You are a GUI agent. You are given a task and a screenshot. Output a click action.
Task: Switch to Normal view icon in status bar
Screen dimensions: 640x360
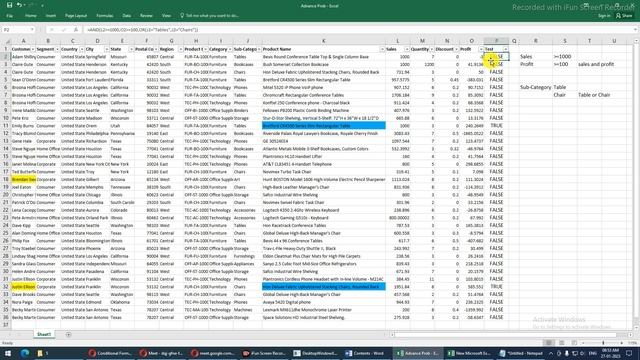click(x=549, y=343)
